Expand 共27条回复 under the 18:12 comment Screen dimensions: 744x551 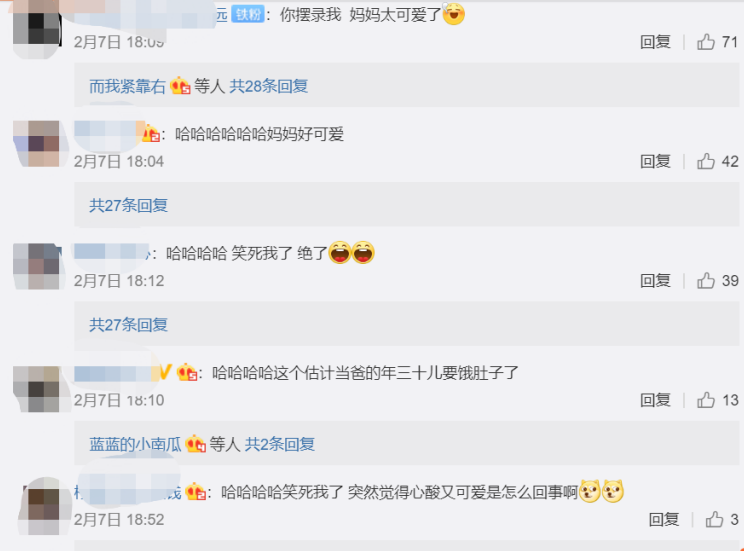[128, 325]
